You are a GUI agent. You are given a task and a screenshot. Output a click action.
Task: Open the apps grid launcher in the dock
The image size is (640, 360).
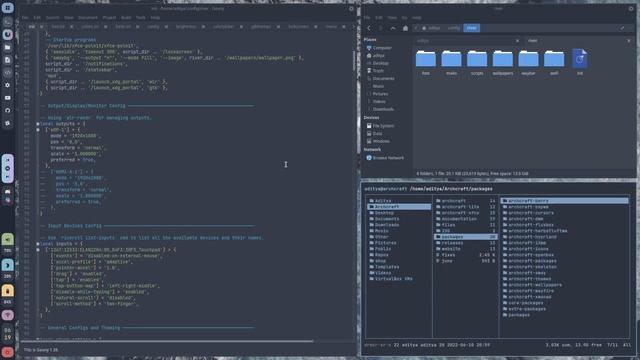point(7,8)
